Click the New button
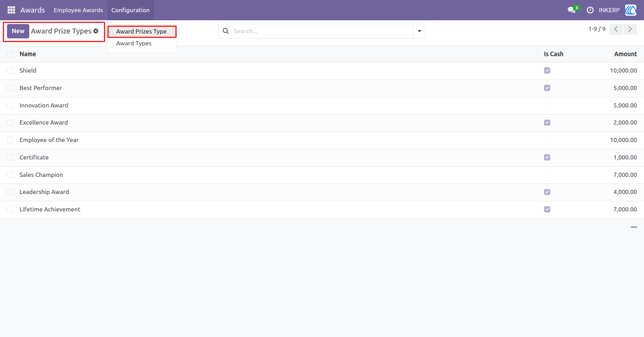The image size is (644, 337). 18,31
